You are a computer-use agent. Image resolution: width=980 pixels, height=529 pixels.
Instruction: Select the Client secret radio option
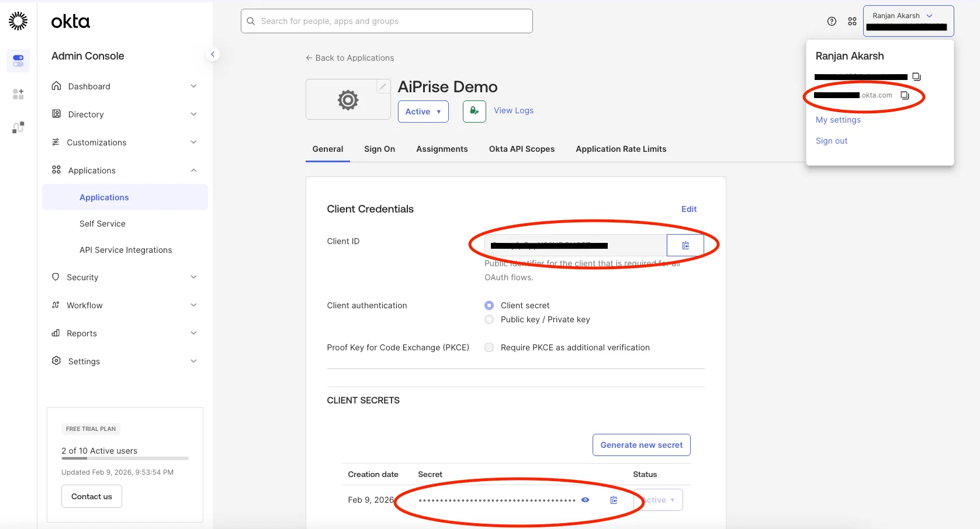489,305
